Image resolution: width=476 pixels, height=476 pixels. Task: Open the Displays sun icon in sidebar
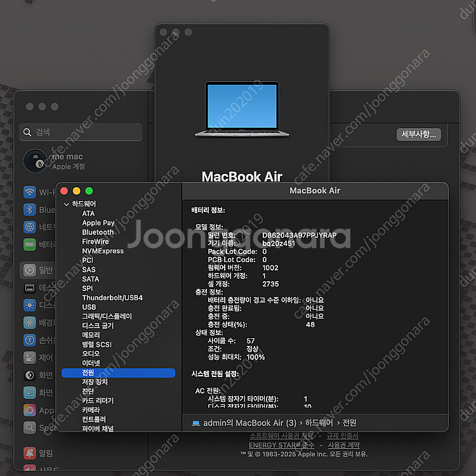coord(29,305)
